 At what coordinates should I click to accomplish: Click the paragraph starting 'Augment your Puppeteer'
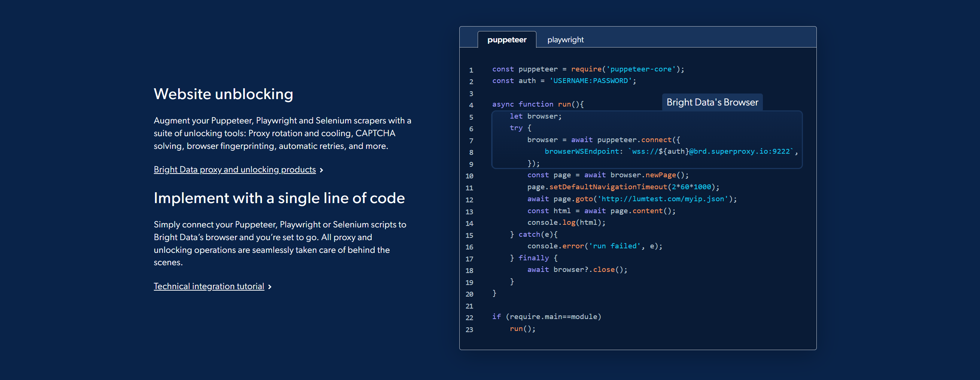click(x=282, y=134)
